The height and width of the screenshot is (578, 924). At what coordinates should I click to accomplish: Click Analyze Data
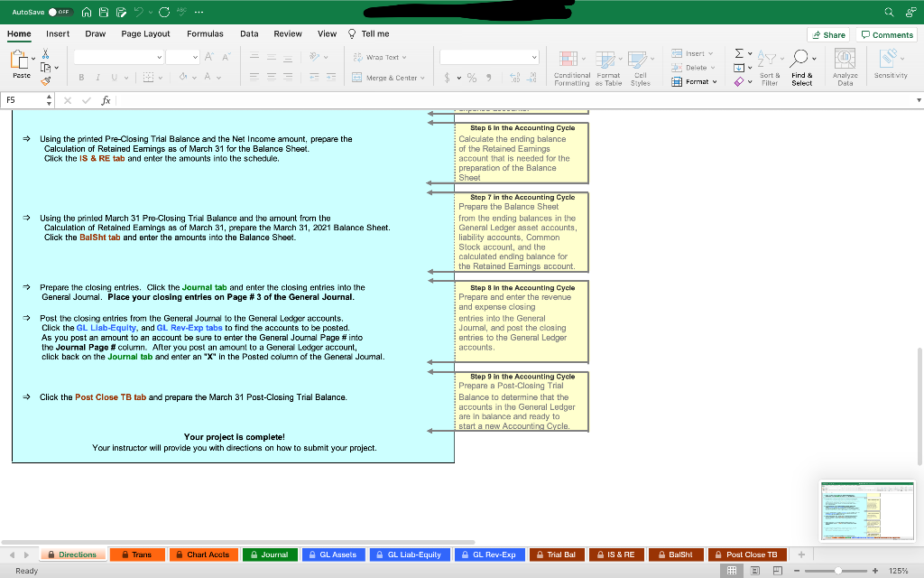pyautogui.click(x=845, y=67)
